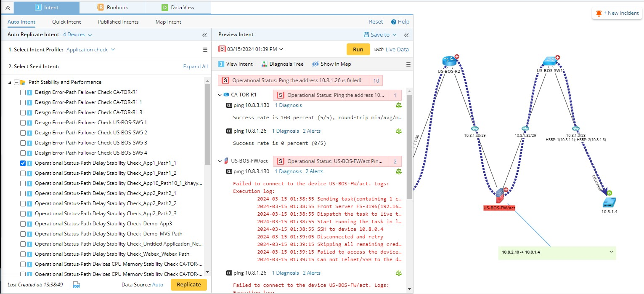The height and width of the screenshot is (294, 644).
Task: Click View Intent
Action: pos(236,64)
